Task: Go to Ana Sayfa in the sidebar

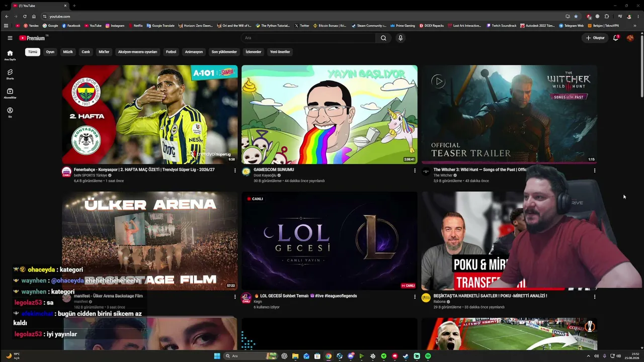Action: pyautogui.click(x=10, y=55)
